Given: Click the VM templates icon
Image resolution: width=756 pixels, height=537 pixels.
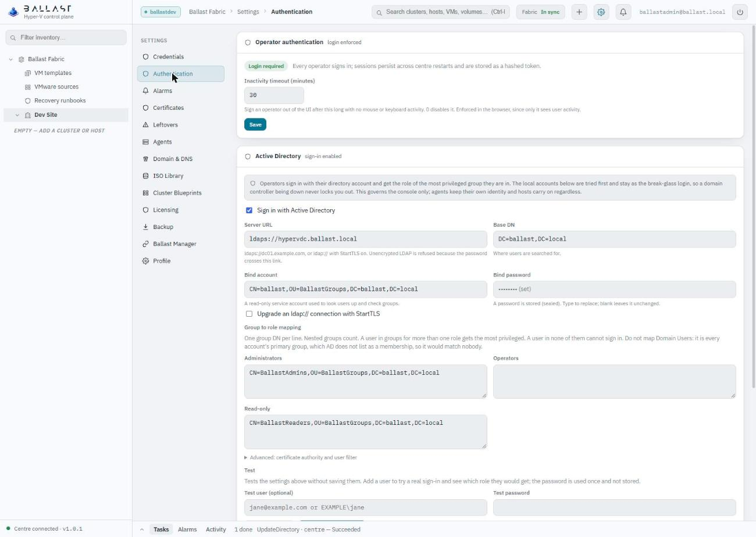Looking at the screenshot, I should tap(27, 73).
